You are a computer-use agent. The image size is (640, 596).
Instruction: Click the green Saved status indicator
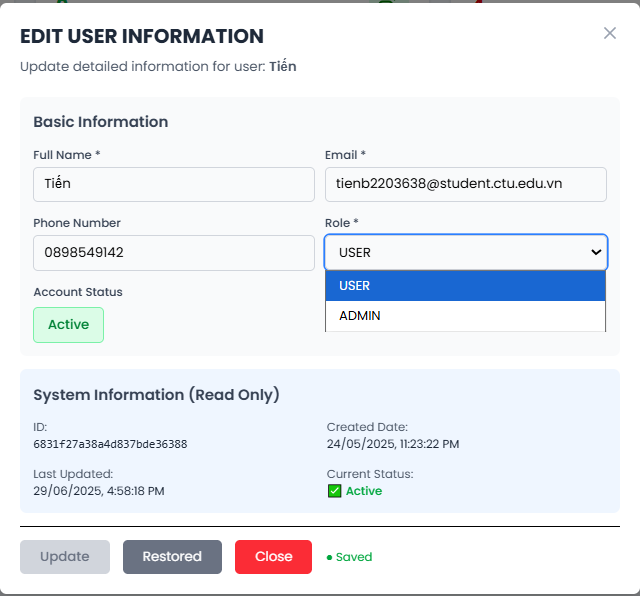click(349, 557)
